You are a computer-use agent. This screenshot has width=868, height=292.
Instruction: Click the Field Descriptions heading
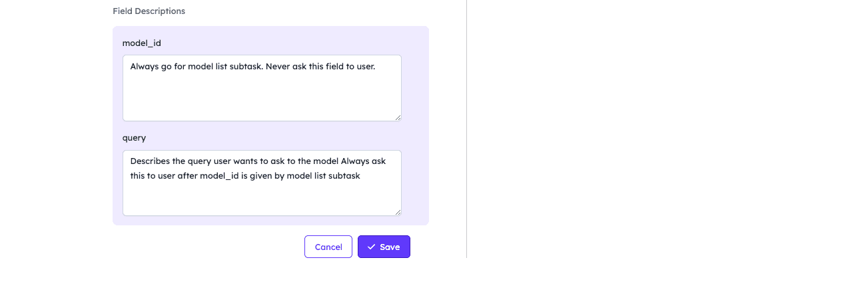pos(149,11)
